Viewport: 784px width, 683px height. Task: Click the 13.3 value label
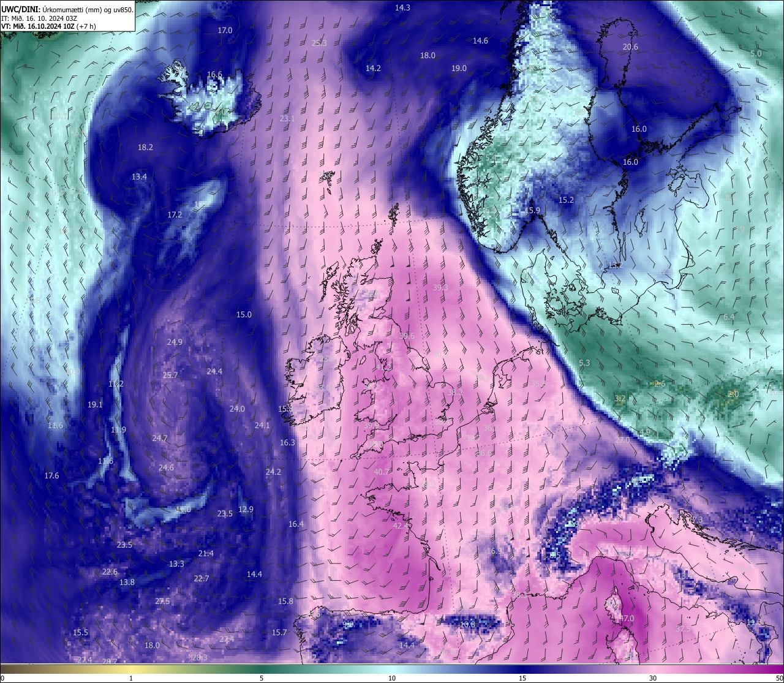176,564
